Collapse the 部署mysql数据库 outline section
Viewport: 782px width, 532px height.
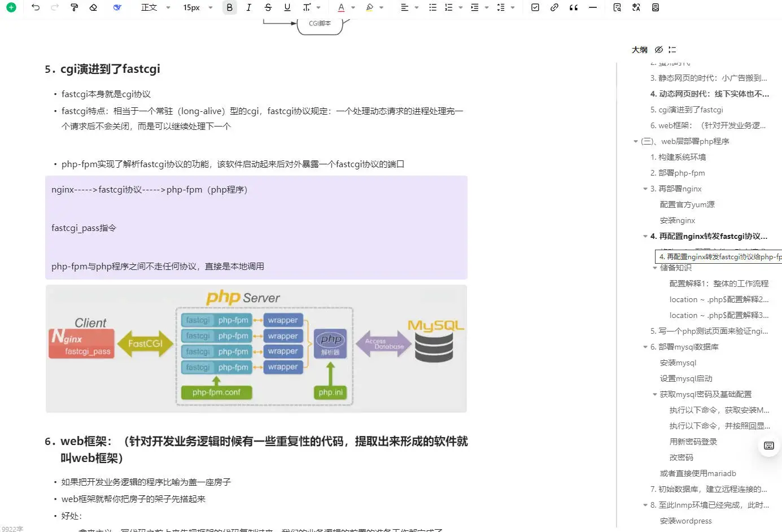pos(645,347)
